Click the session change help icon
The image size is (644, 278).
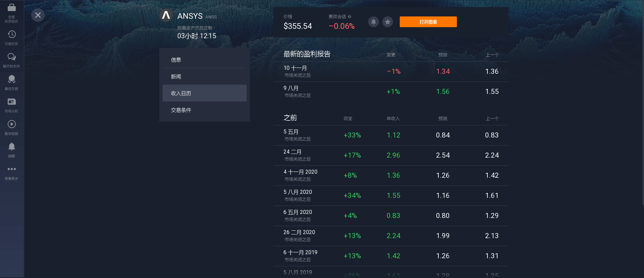pos(350,17)
